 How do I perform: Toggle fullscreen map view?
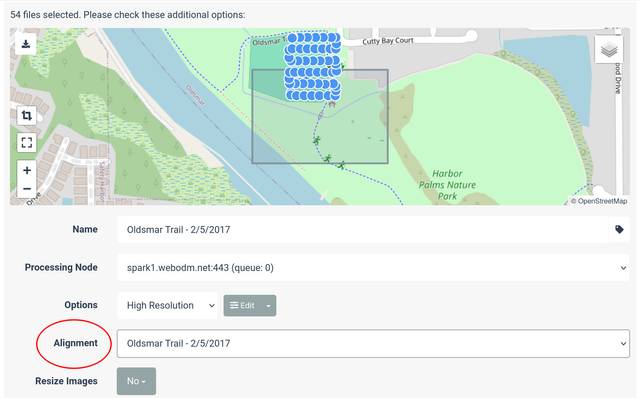coord(27,142)
